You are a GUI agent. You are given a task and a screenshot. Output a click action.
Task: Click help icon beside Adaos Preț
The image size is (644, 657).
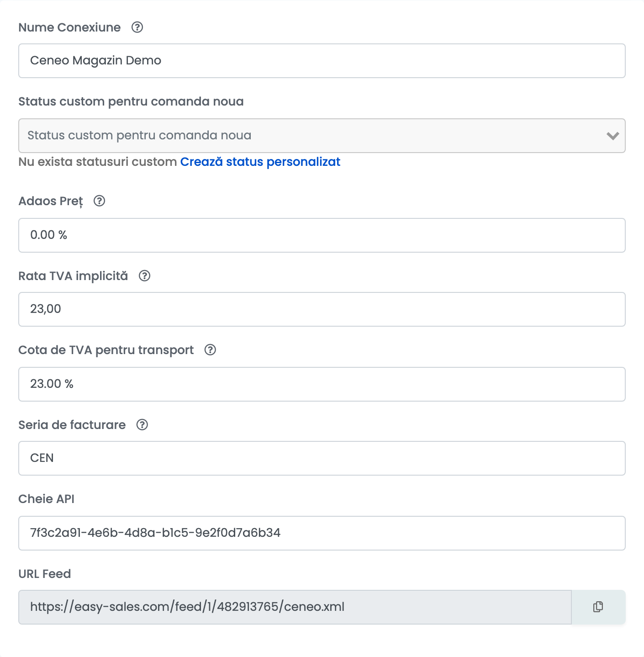pos(99,201)
